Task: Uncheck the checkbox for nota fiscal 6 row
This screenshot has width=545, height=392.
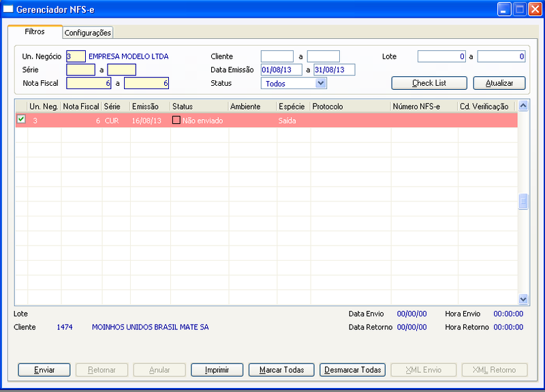Action: [21, 119]
